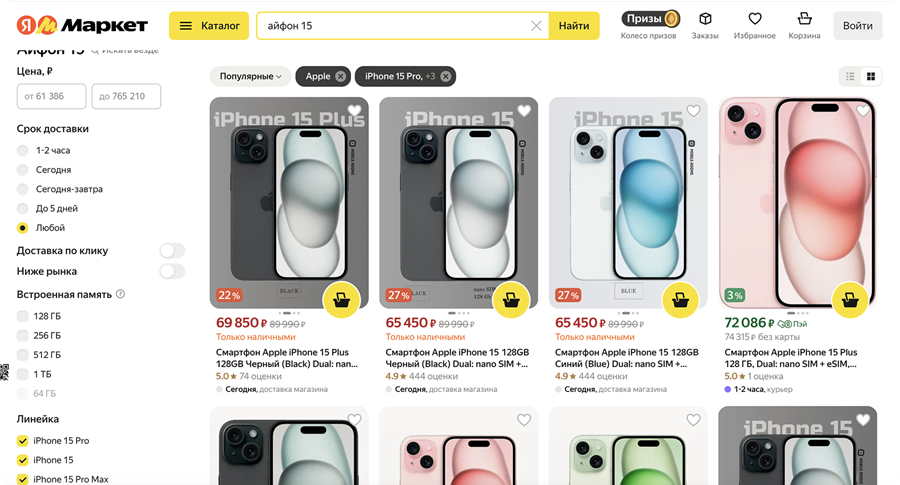Image resolution: width=900 pixels, height=485 pixels.
Task: Add black iPhone 15 Plus to cart
Action: (341, 299)
